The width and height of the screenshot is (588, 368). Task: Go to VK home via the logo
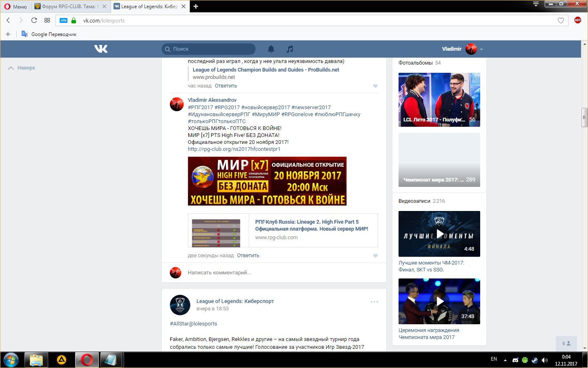(x=101, y=49)
